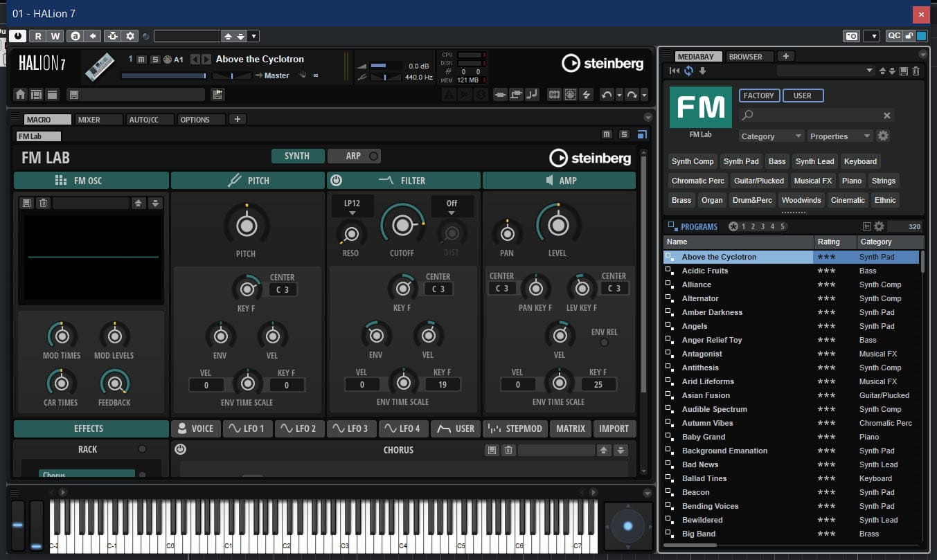
Task: Toggle the Filter section power button
Action: point(336,181)
